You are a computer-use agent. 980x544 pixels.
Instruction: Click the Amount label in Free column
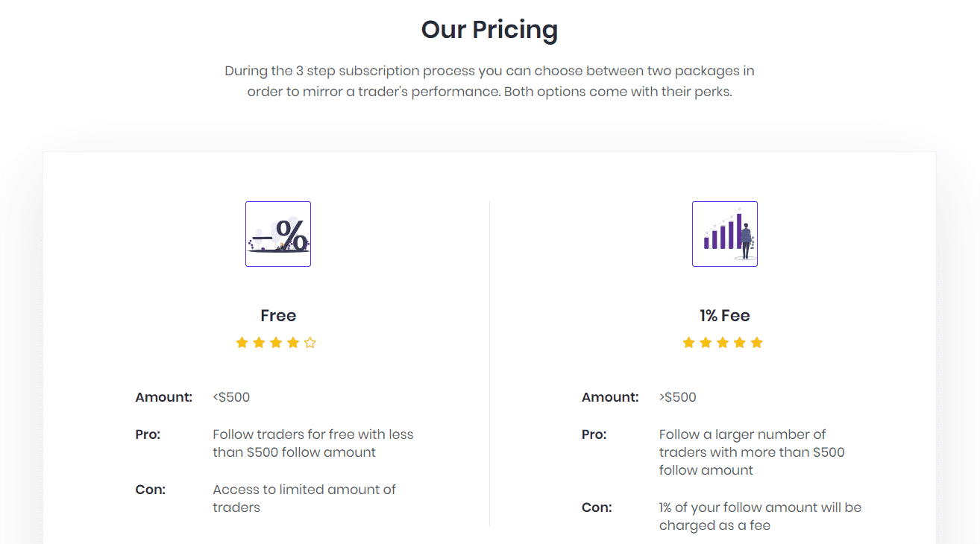[164, 397]
